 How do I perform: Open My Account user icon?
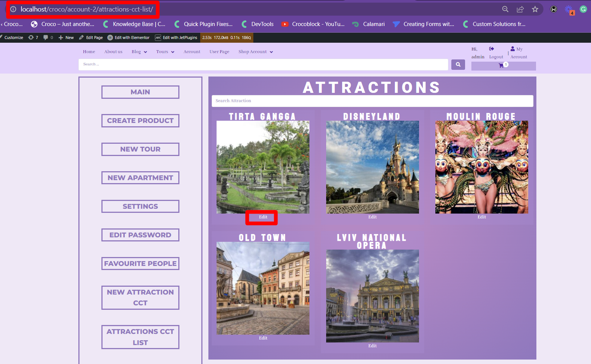(x=513, y=49)
